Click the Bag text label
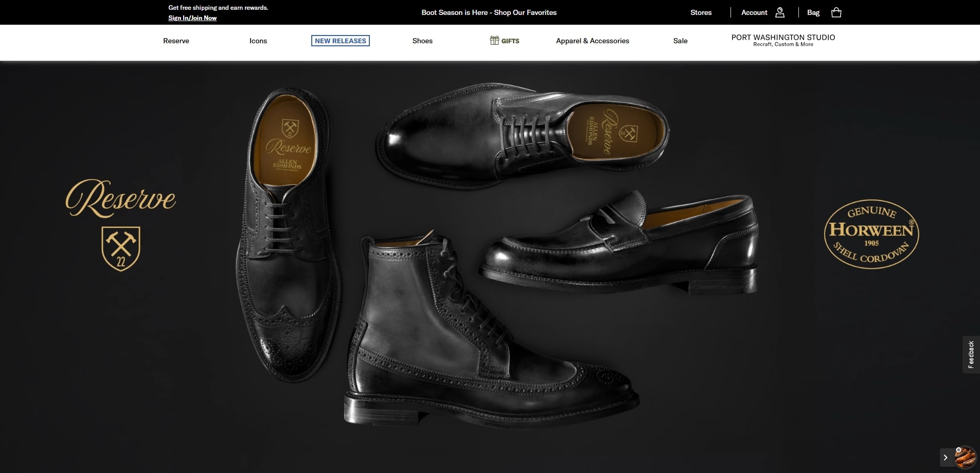Viewport: 980px width, 473px height. 813,12
